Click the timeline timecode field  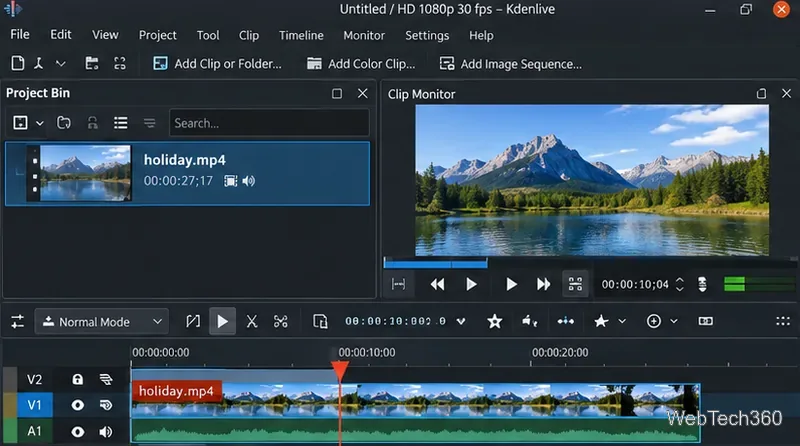[x=395, y=321]
